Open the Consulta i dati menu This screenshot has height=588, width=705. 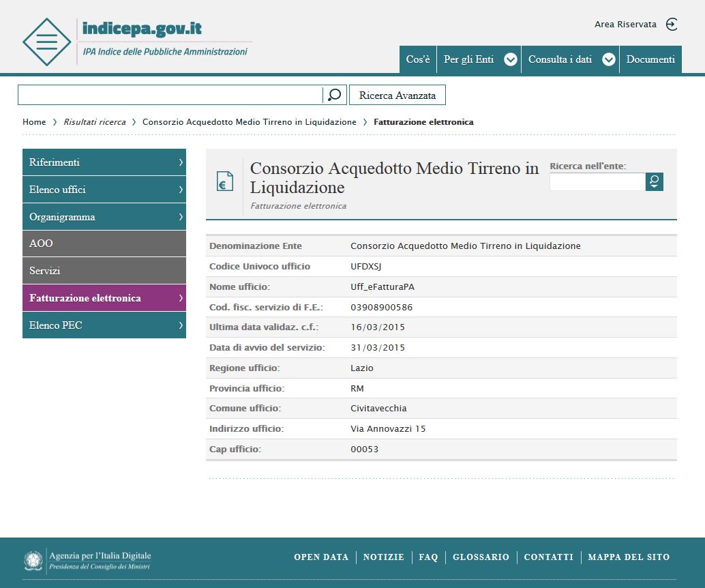tap(571, 59)
